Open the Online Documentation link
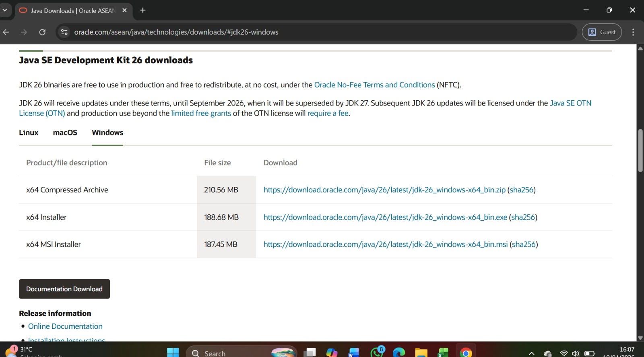Screen dimensions: 644x357 65,326
